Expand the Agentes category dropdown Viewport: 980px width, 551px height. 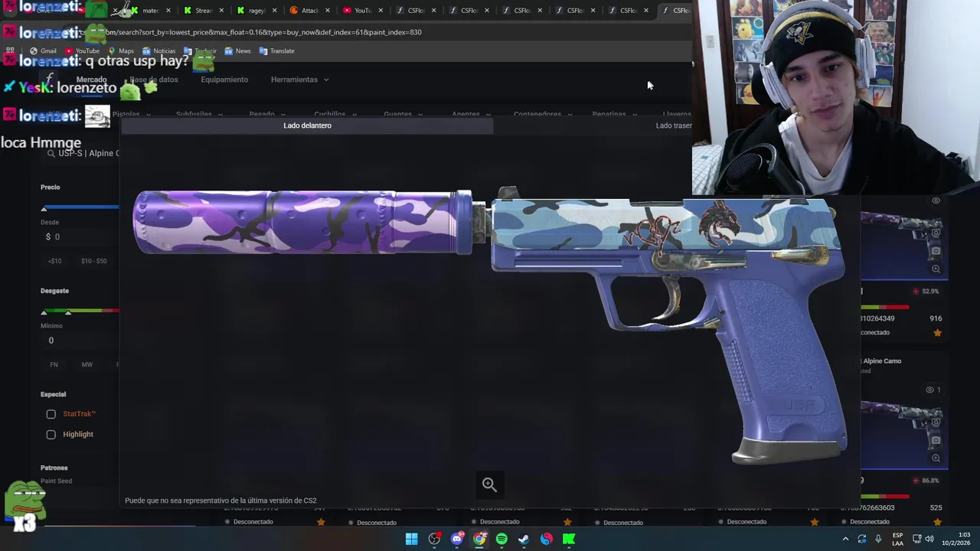[470, 114]
